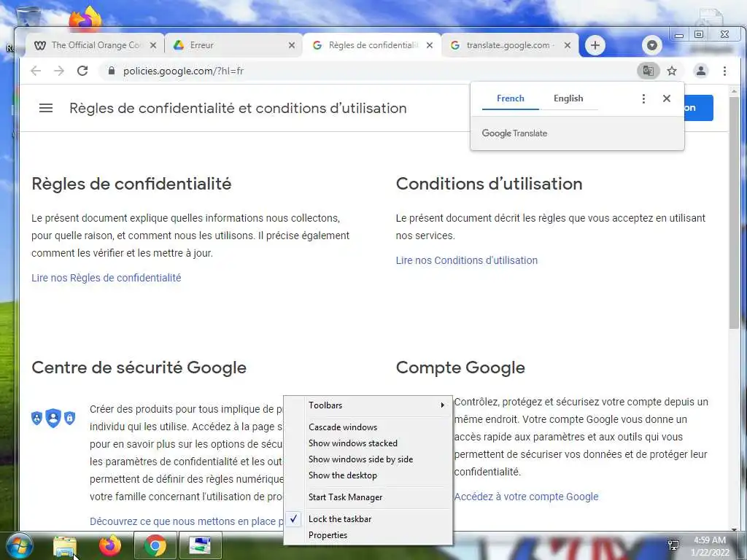Switch to the Erreur tab

tap(233, 45)
